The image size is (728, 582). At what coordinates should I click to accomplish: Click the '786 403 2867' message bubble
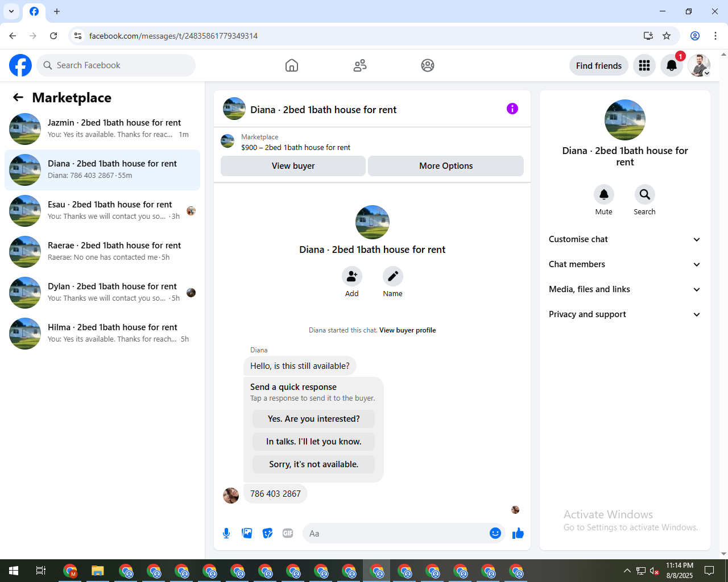pyautogui.click(x=275, y=494)
